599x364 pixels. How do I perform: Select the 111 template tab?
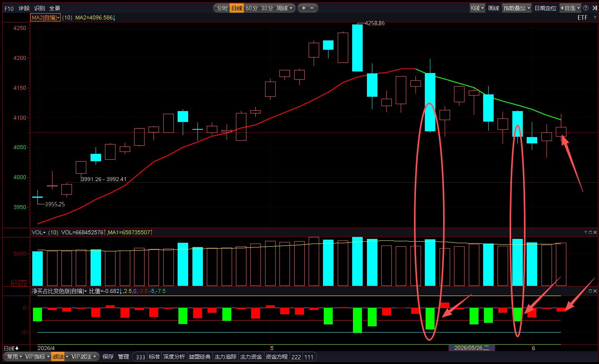coord(309,357)
